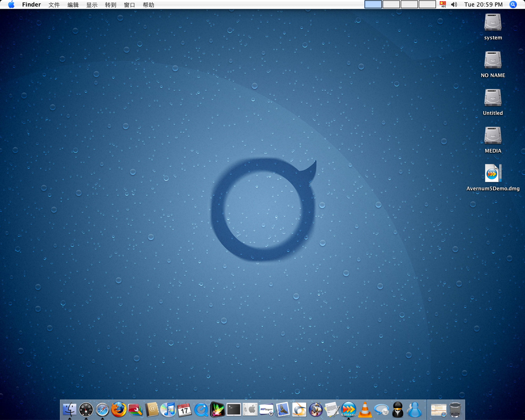525x420 pixels.
Task: Open RealPlayer chat bubble icon in Dock
Action: pyautogui.click(x=381, y=409)
